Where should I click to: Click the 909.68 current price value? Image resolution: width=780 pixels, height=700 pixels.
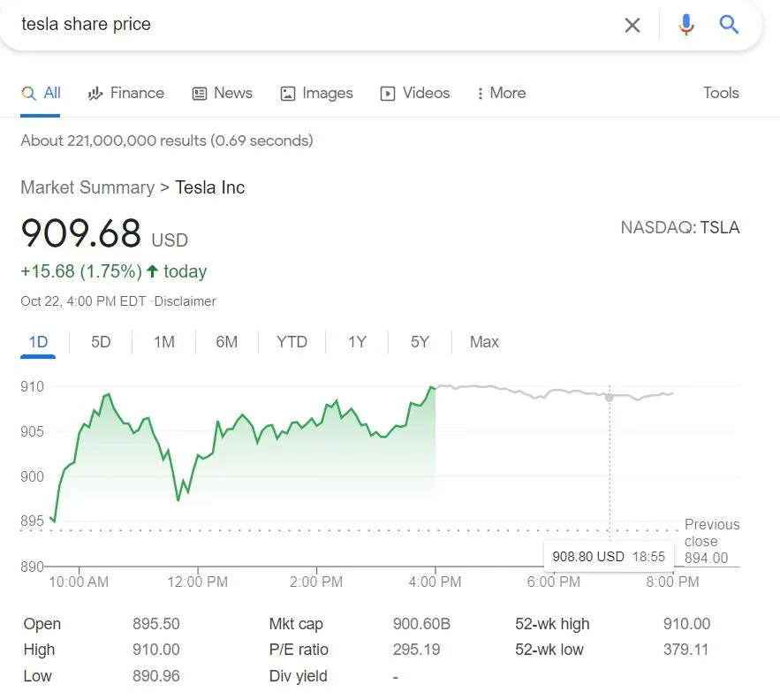pos(81,233)
